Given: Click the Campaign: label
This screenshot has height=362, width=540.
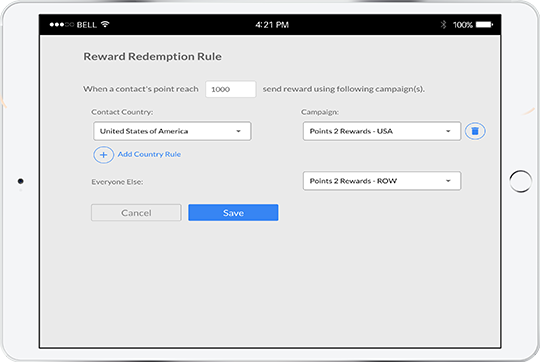Looking at the screenshot, I should [320, 112].
